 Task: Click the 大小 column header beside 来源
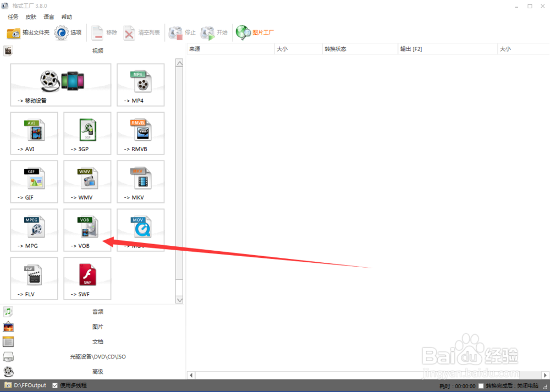tap(298, 49)
